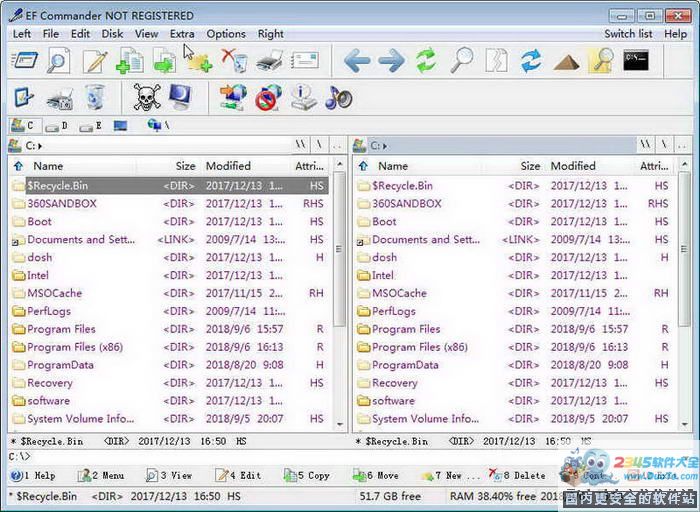
Task: Click the blue back arrow icon
Action: click(x=357, y=61)
